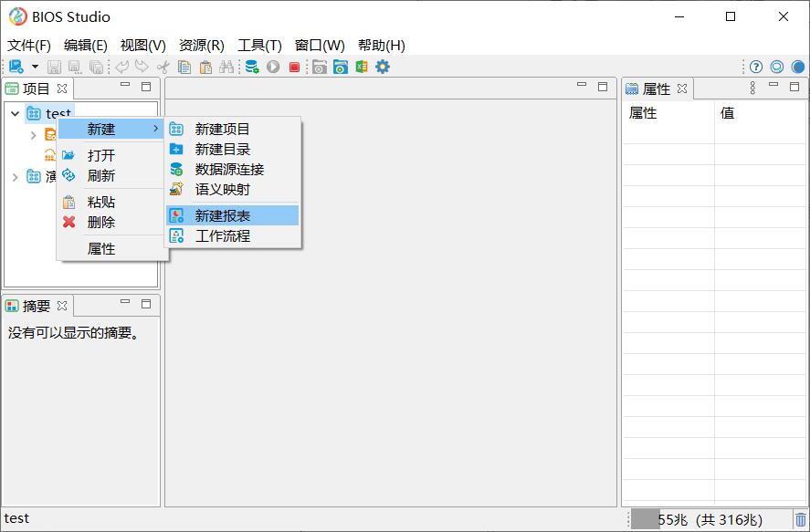
Task: Click the new-item wizard toolbar icon
Action: [16, 67]
